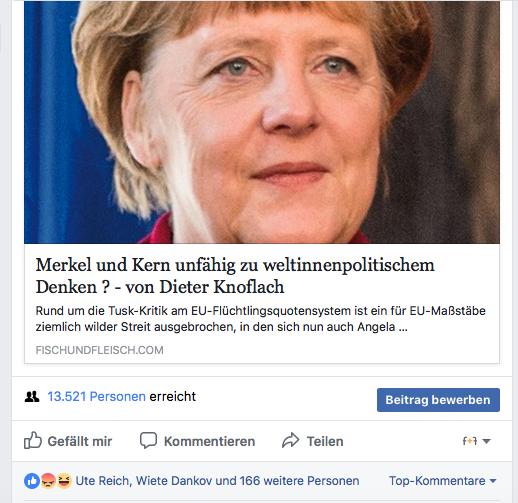Click the Haha laughing reaction emoji

(64, 481)
